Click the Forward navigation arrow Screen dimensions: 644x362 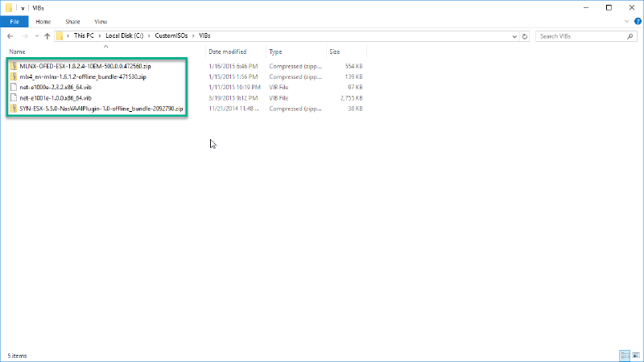[x=25, y=36]
